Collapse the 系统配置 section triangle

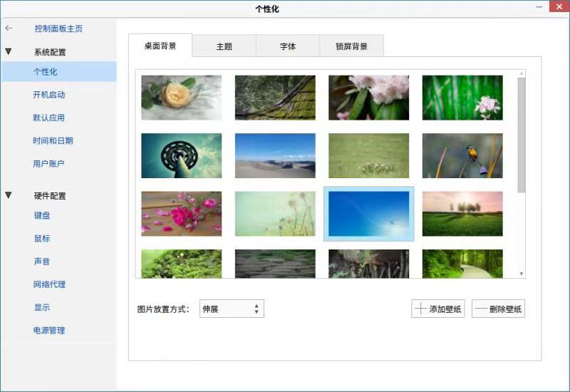(x=9, y=52)
